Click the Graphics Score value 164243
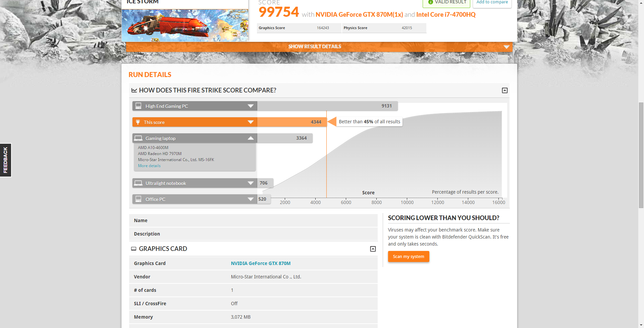644x328 pixels. pyautogui.click(x=323, y=28)
